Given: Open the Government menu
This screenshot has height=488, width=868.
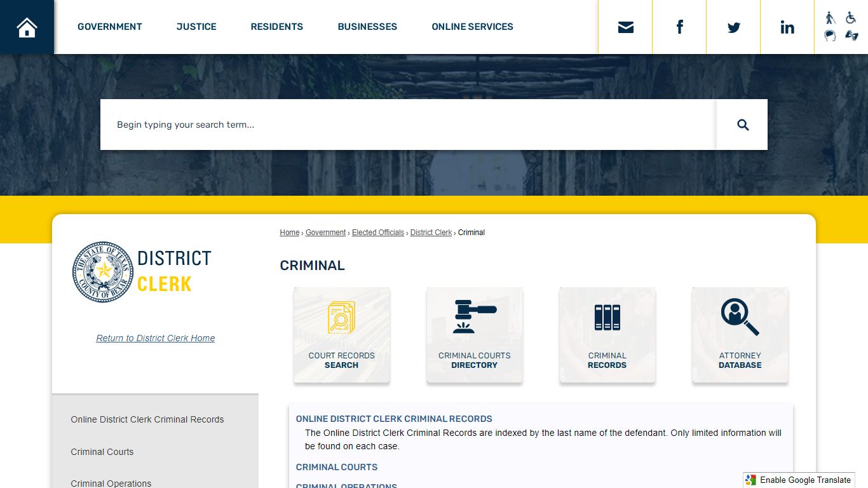Looking at the screenshot, I should coord(110,27).
